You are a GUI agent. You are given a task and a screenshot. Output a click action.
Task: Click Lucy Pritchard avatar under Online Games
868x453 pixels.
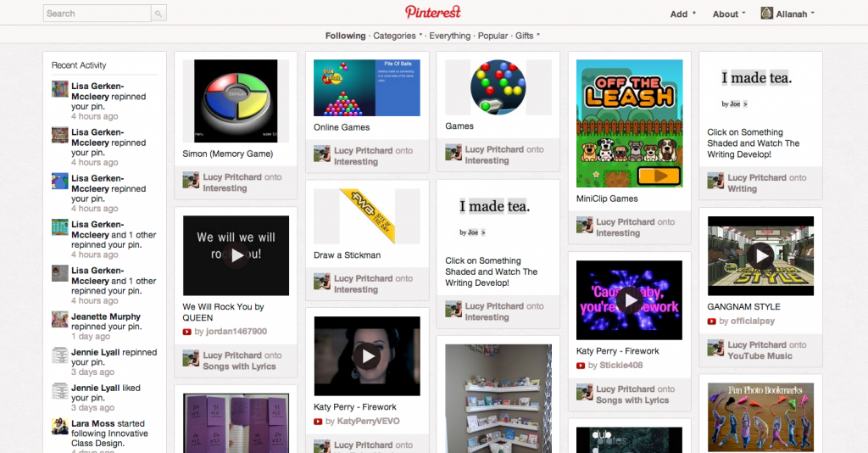[x=322, y=154]
